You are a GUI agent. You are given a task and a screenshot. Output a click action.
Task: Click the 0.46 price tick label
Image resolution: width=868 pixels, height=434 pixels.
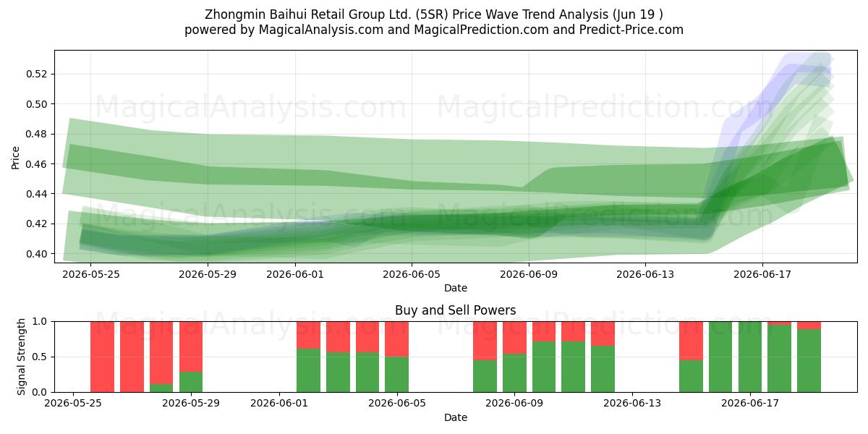click(38, 164)
